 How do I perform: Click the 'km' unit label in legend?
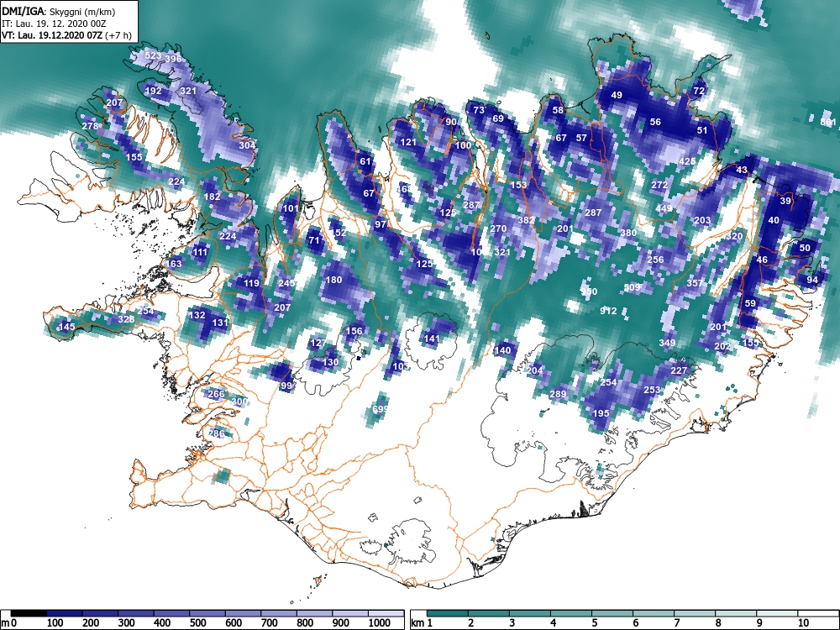pos(418,623)
